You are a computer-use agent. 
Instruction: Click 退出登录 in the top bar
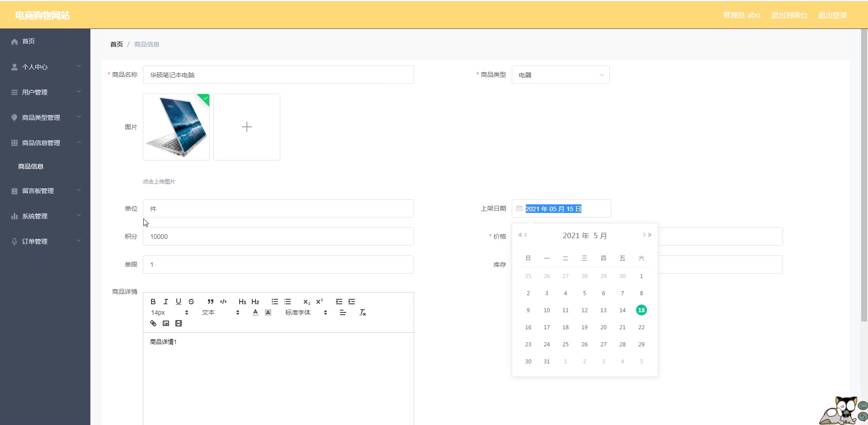pyautogui.click(x=832, y=15)
